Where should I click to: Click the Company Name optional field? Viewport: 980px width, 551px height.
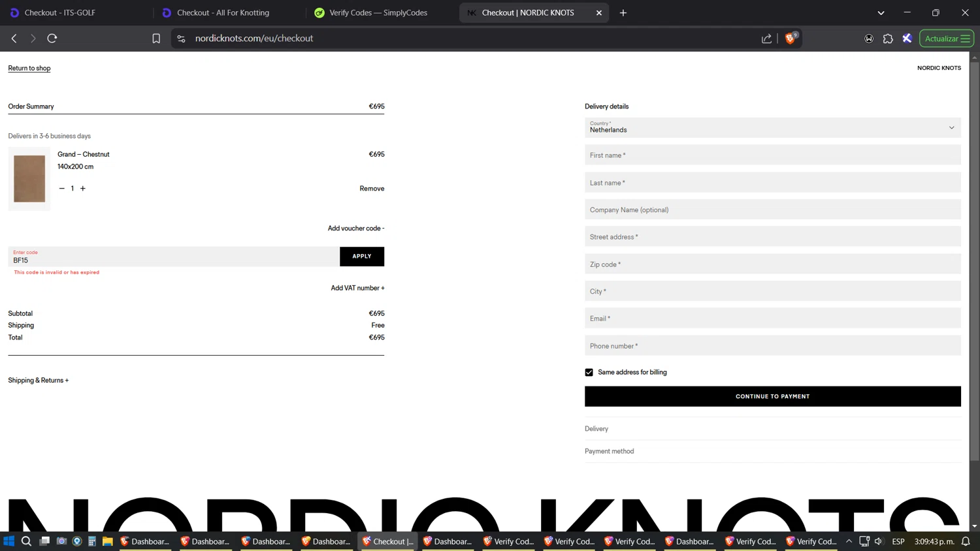tap(773, 210)
